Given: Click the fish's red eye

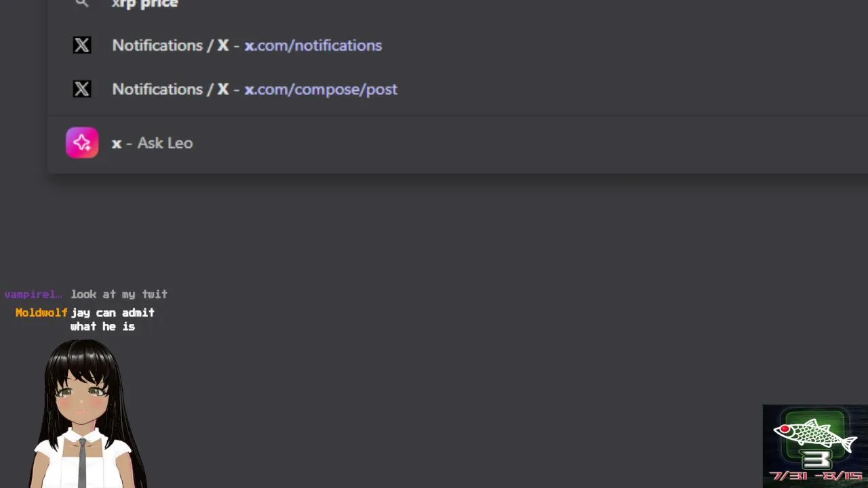Looking at the screenshot, I should [785, 429].
